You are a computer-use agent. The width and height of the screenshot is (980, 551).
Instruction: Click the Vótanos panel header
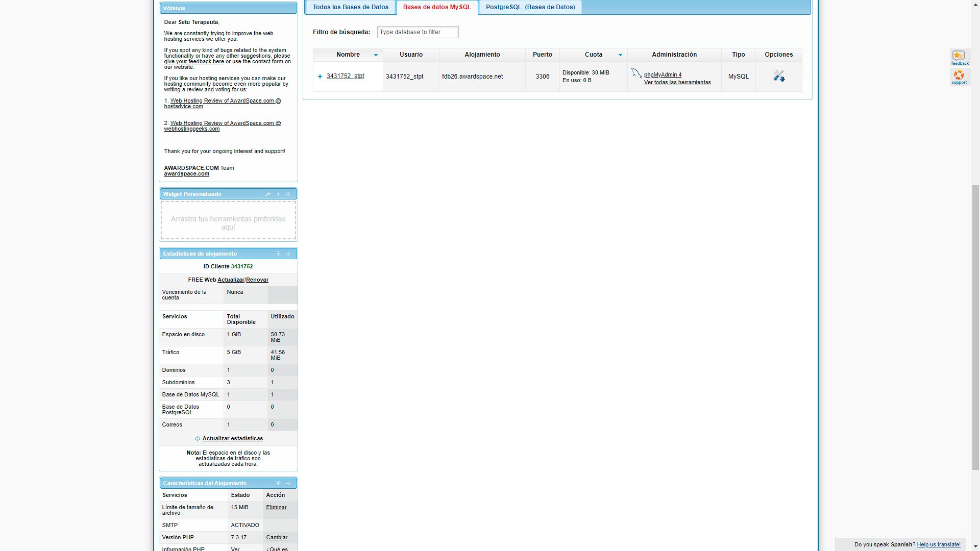(x=228, y=8)
